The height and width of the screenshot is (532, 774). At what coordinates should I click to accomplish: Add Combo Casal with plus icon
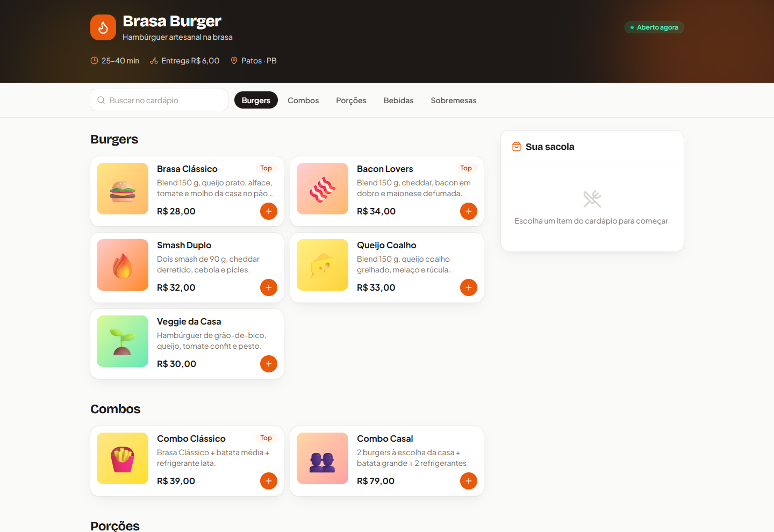point(469,481)
